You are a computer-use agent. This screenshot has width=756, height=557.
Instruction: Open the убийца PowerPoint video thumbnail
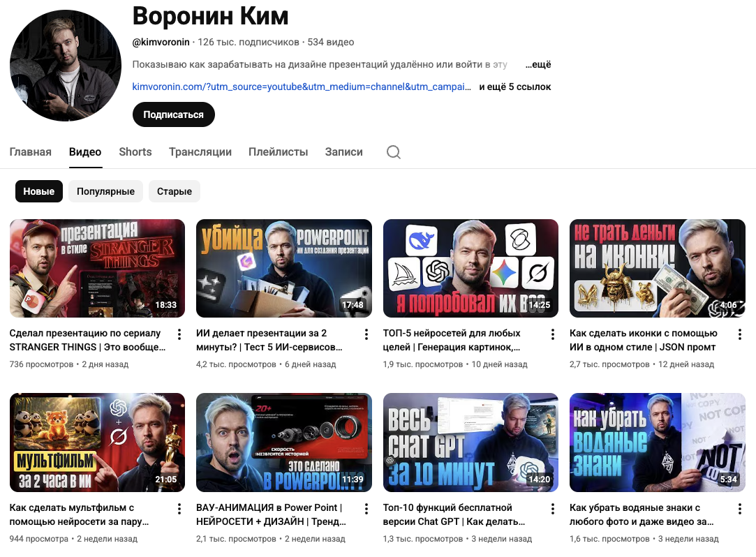(x=284, y=268)
